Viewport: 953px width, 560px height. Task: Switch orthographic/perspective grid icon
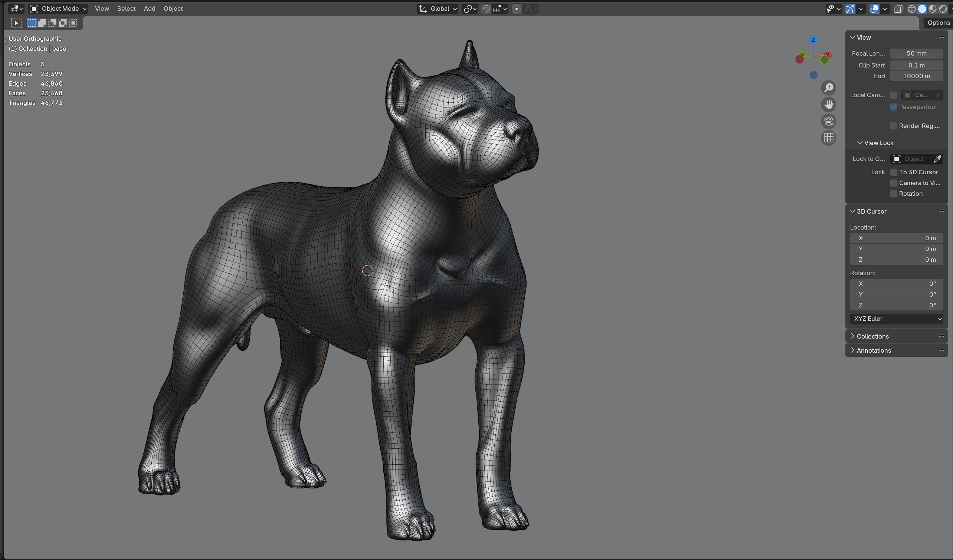[829, 138]
